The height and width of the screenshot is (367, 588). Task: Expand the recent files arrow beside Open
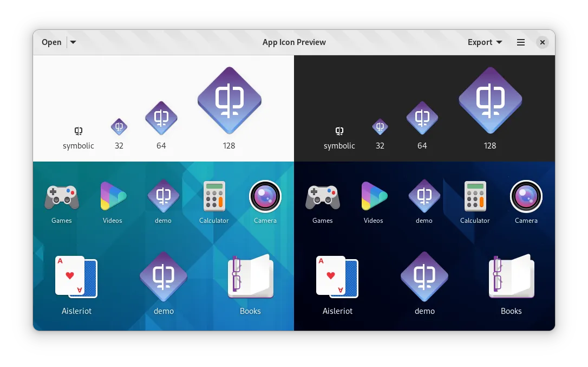[x=73, y=42]
